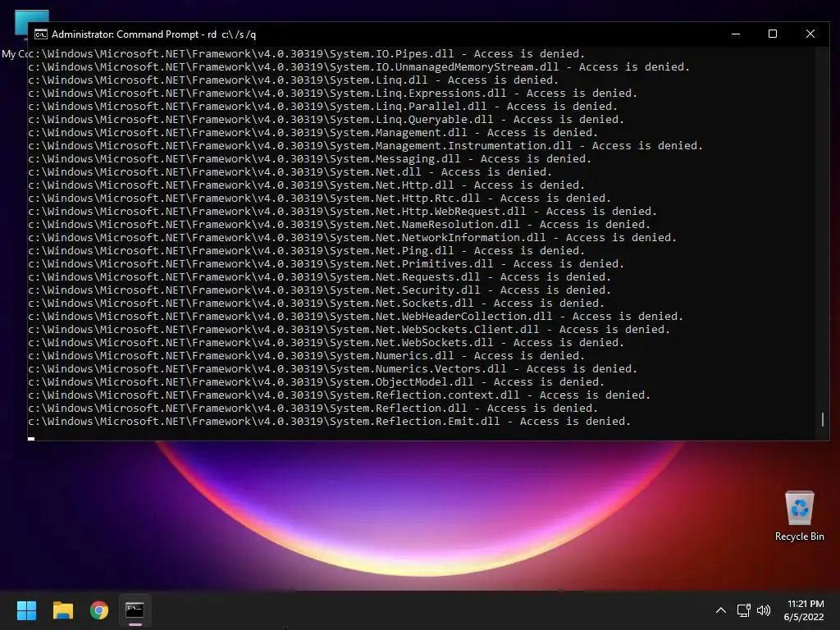
Task: Click the System.Linq.Expressions.dll line
Action: coord(333,94)
